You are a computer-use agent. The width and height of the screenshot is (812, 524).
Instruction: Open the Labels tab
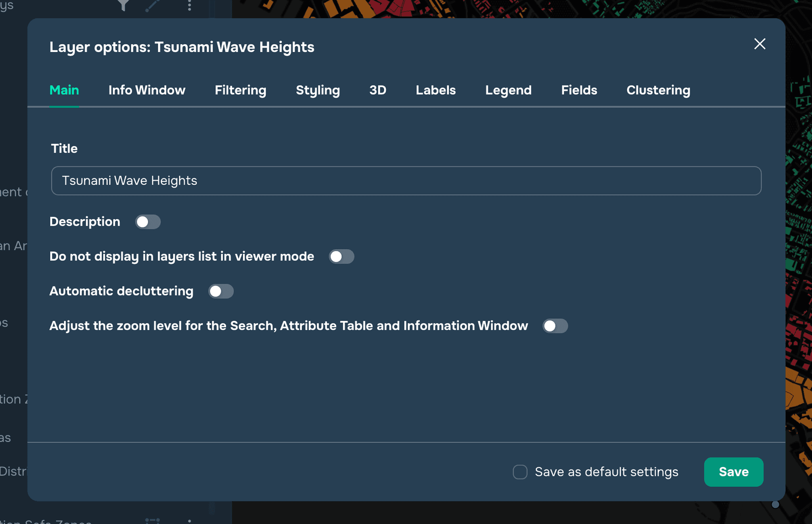pos(435,90)
